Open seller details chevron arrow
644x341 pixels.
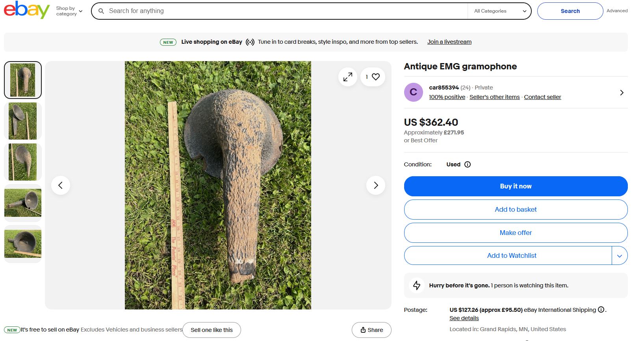point(622,93)
